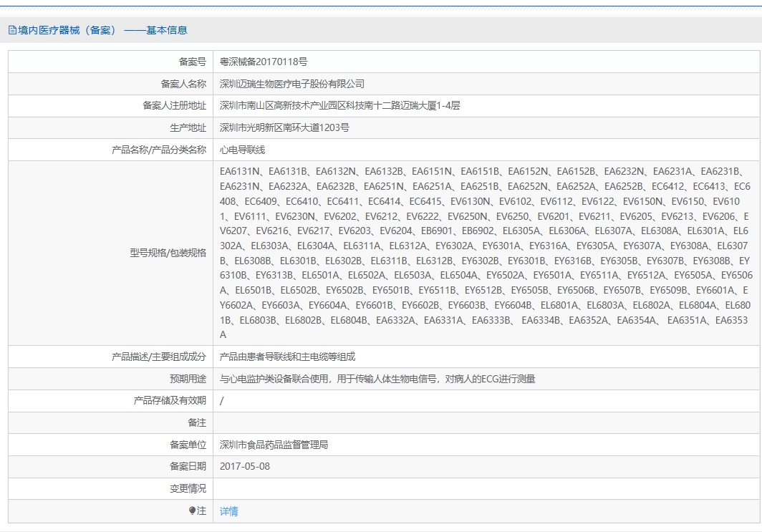Click the 备案人名称 label
This screenshot has width=762, height=532.
coord(183,84)
